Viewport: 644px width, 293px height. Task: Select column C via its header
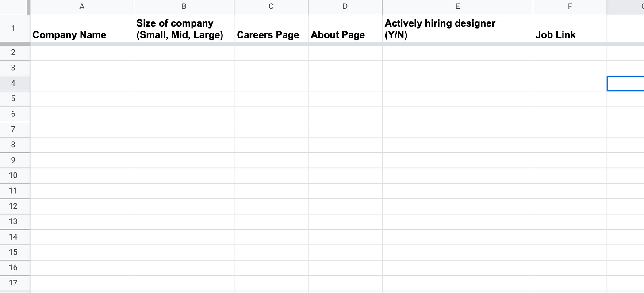tap(270, 7)
